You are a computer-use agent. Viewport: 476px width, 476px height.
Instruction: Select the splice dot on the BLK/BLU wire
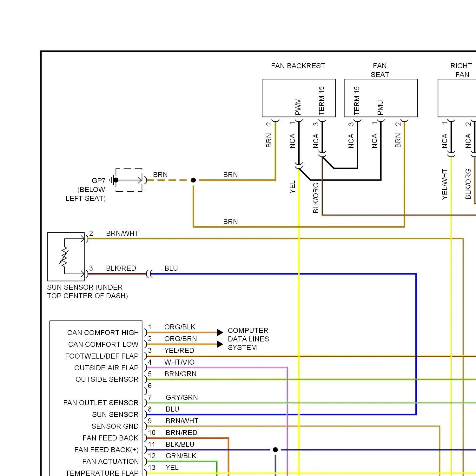(275, 450)
